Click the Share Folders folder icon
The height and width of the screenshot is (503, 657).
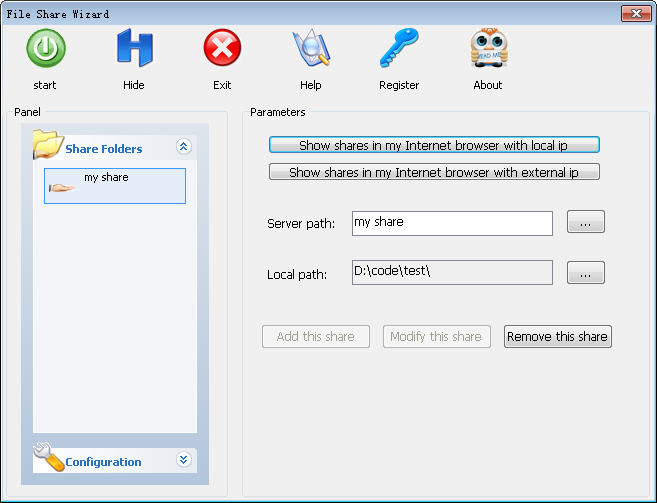[x=48, y=145]
